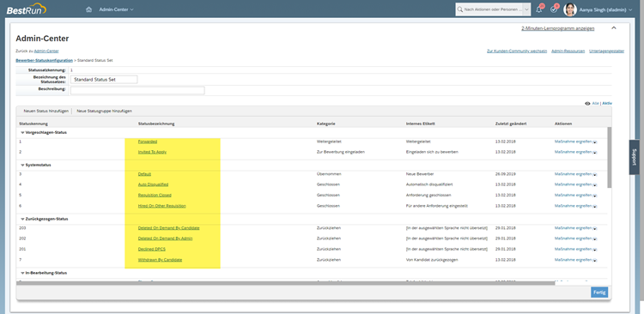Click the Statusbezeichnung column header
The image size is (644, 314).
156,124
